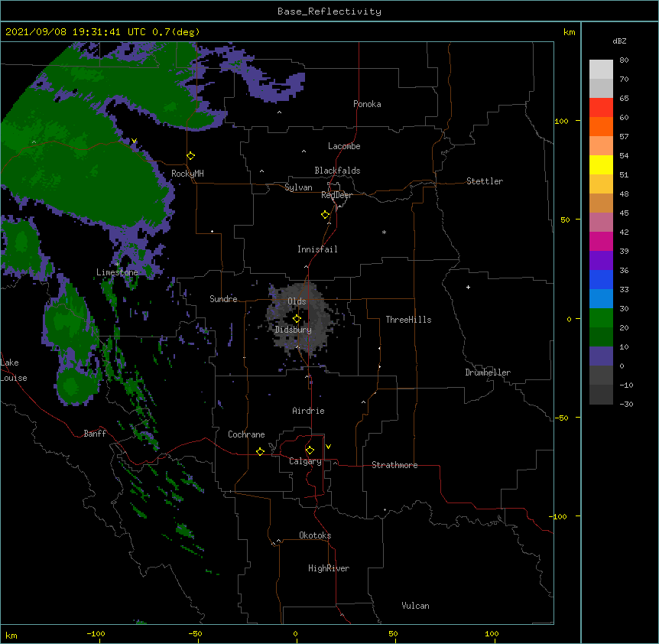Image resolution: width=659 pixels, height=644 pixels.
Task: Click the Sundre town label
Action: click(x=223, y=299)
